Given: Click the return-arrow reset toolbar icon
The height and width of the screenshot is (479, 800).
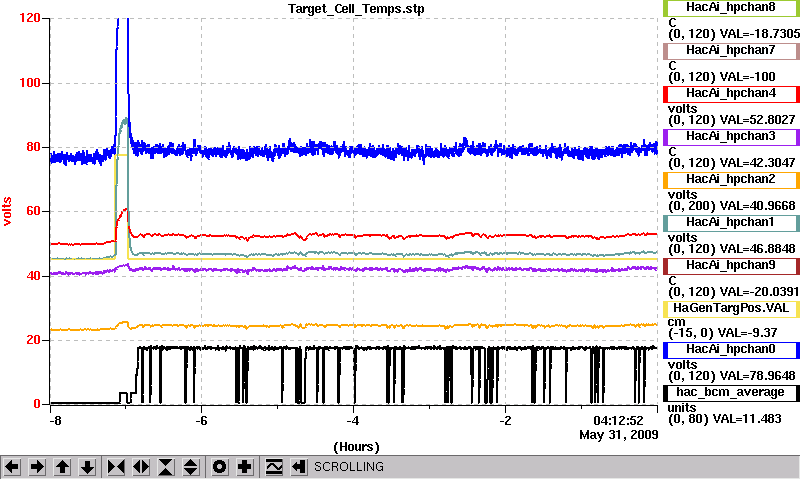Looking at the screenshot, I should [x=299, y=467].
